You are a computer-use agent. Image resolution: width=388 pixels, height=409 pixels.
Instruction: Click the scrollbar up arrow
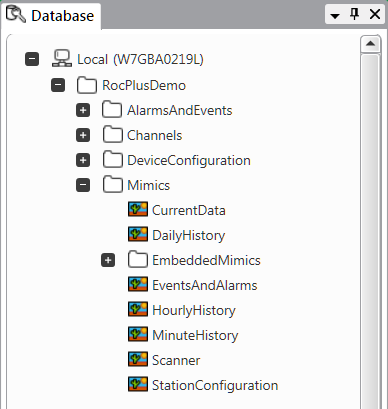[370, 44]
